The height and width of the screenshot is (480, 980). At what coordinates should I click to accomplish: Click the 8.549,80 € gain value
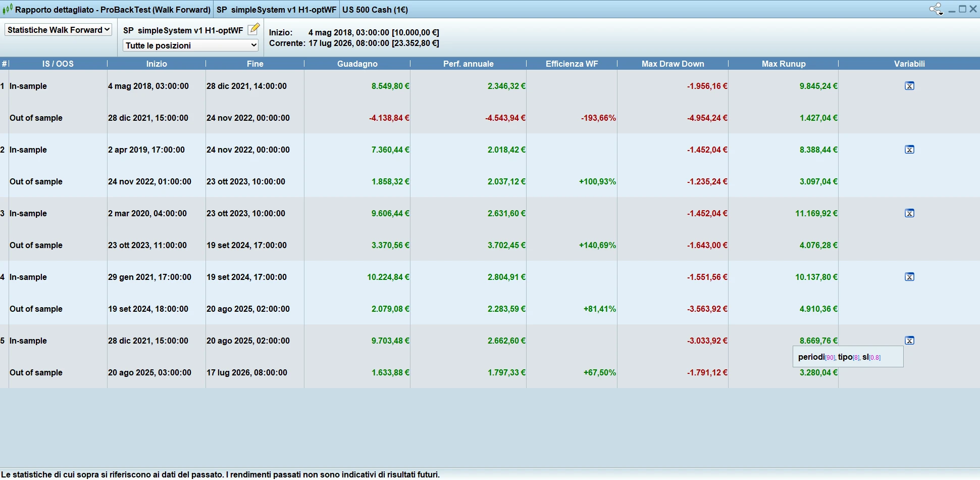click(x=390, y=86)
